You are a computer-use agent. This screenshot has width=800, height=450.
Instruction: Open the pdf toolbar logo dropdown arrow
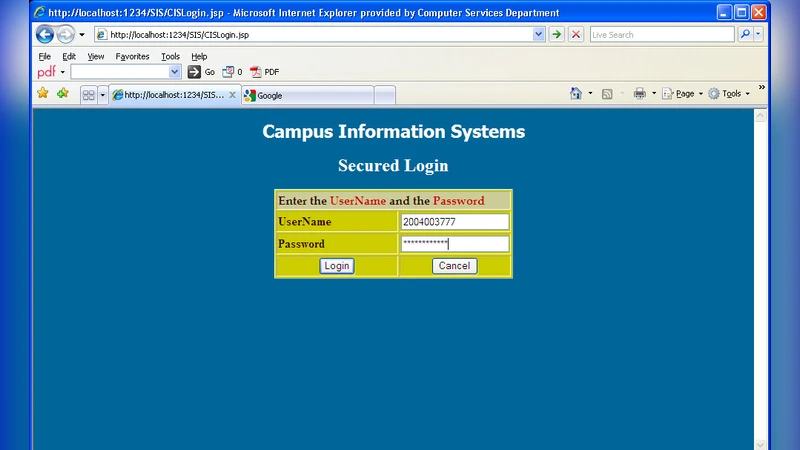tap(63, 72)
